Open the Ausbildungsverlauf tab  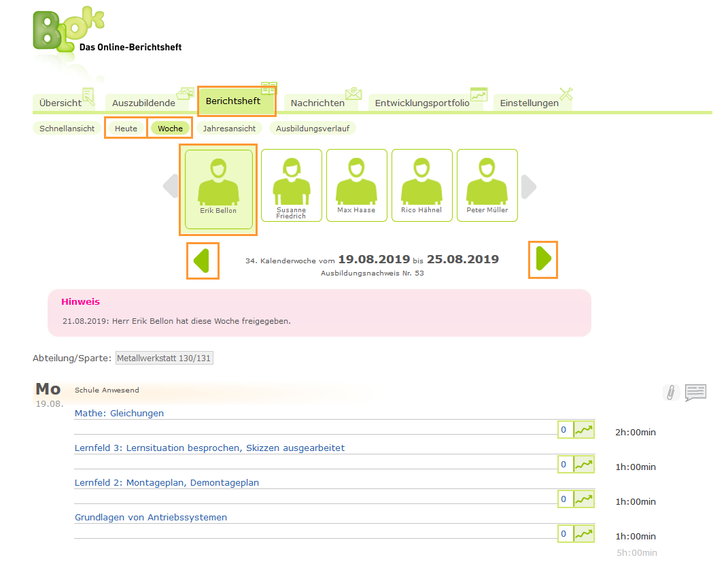pos(312,128)
